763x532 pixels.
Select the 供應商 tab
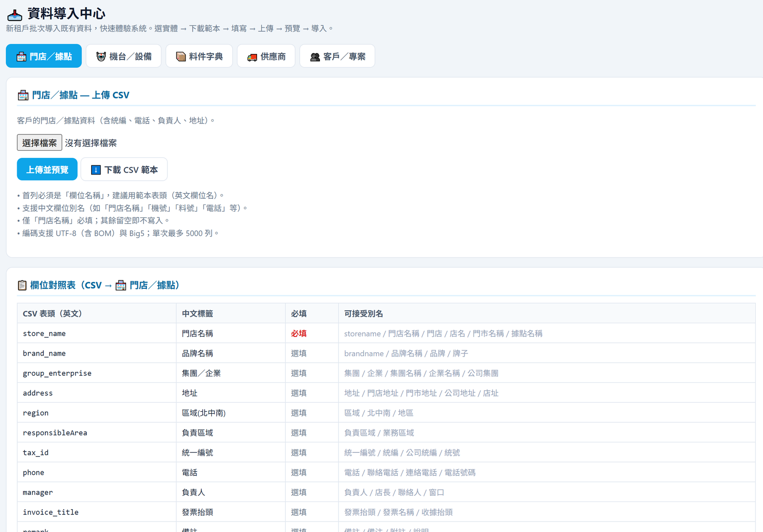tap(266, 56)
